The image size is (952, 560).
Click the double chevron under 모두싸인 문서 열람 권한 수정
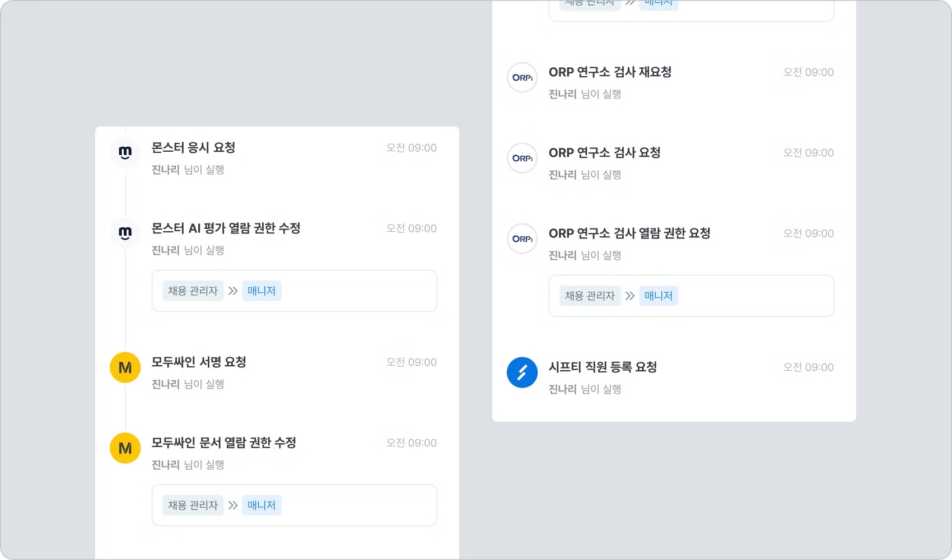coord(233,505)
